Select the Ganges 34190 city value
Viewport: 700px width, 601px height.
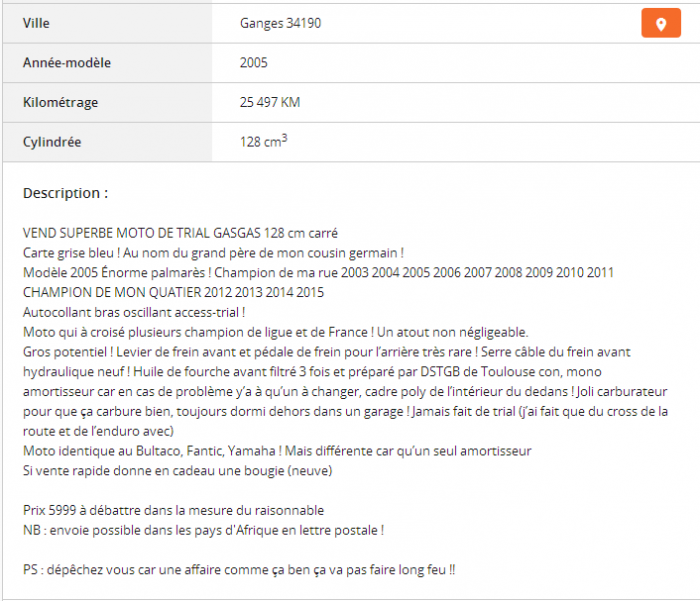[280, 23]
